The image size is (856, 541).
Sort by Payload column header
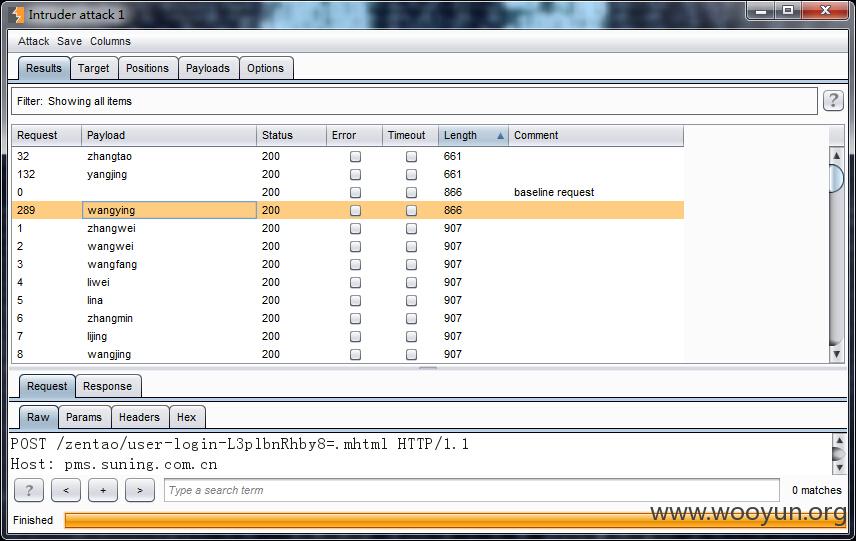[x=169, y=135]
